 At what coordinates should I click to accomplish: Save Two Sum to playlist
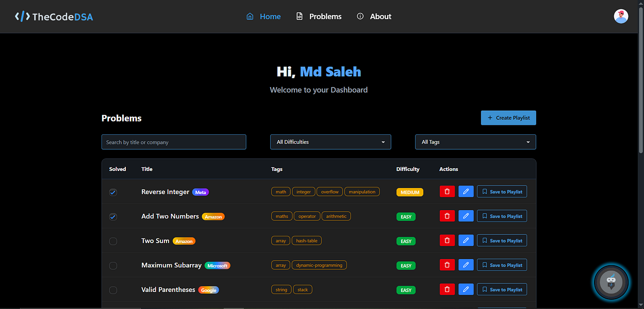pyautogui.click(x=502, y=241)
